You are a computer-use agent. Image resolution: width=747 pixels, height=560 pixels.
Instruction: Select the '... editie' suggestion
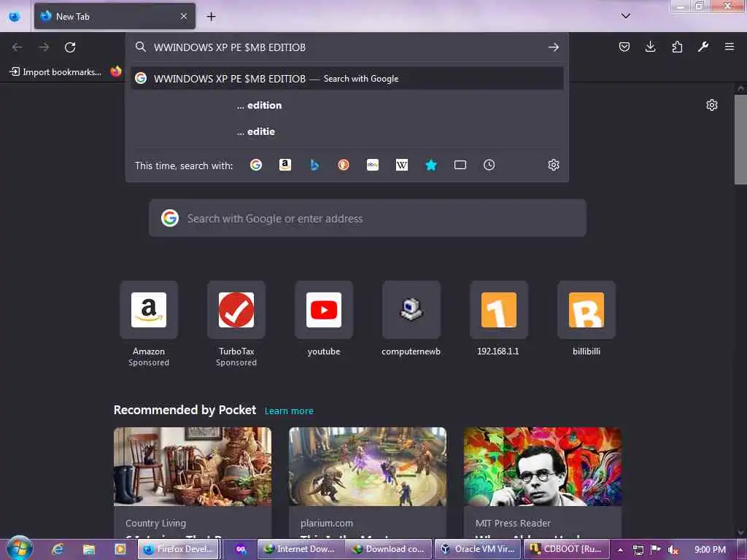[347, 131]
